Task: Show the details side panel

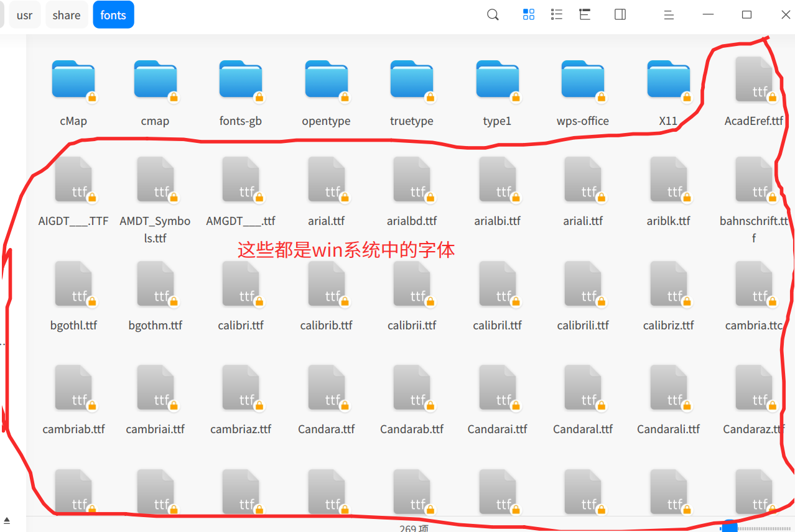Action: pyautogui.click(x=620, y=15)
